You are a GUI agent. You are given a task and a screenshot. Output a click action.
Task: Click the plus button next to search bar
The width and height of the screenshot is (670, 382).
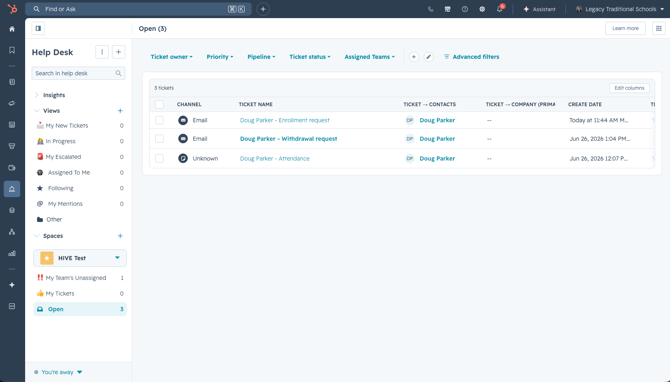(x=263, y=9)
